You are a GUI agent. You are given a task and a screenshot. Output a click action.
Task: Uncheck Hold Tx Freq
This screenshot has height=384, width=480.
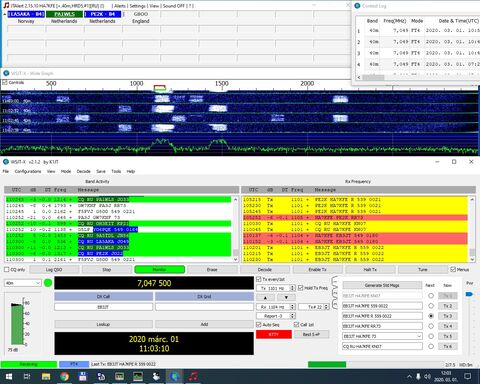pos(300,288)
